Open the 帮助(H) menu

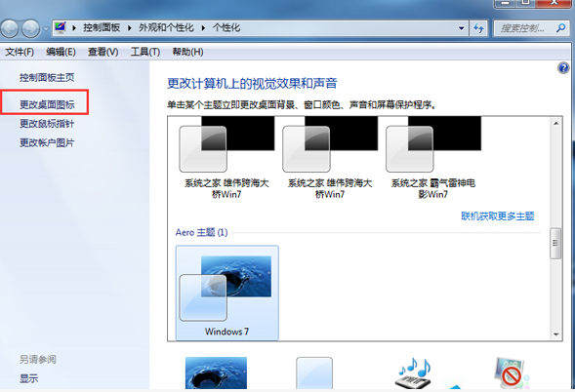pos(187,52)
